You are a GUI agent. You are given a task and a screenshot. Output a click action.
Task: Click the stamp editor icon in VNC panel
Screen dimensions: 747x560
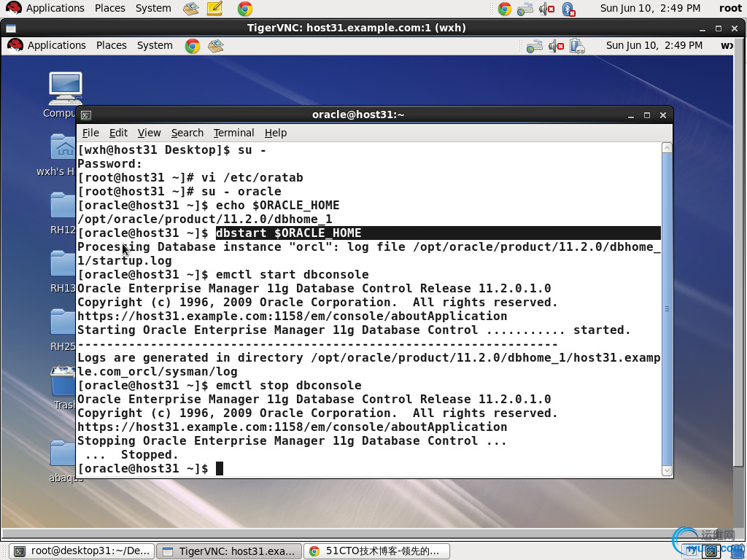[x=216, y=46]
